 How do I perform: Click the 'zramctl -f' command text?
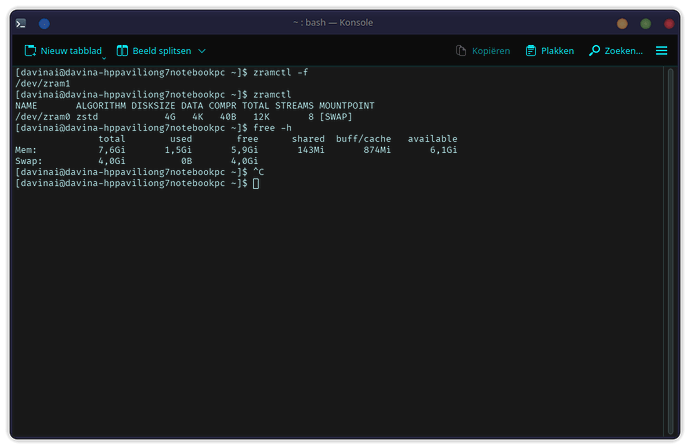click(281, 73)
